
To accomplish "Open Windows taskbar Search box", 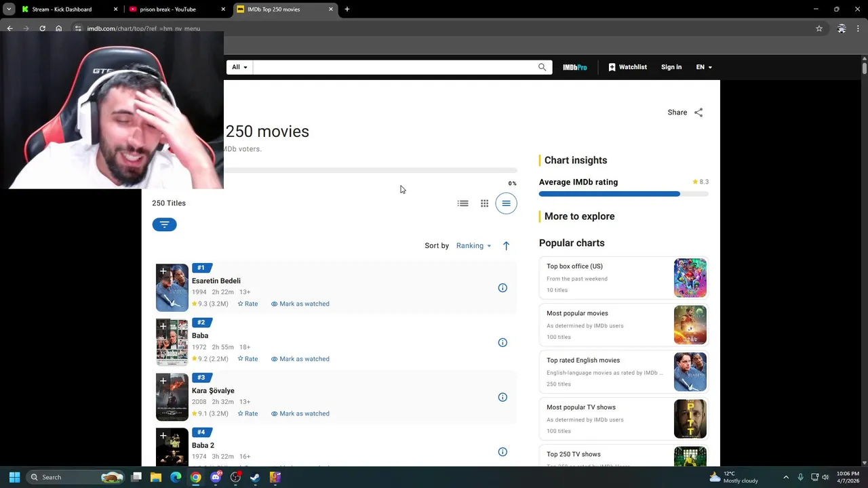I will [x=75, y=477].
